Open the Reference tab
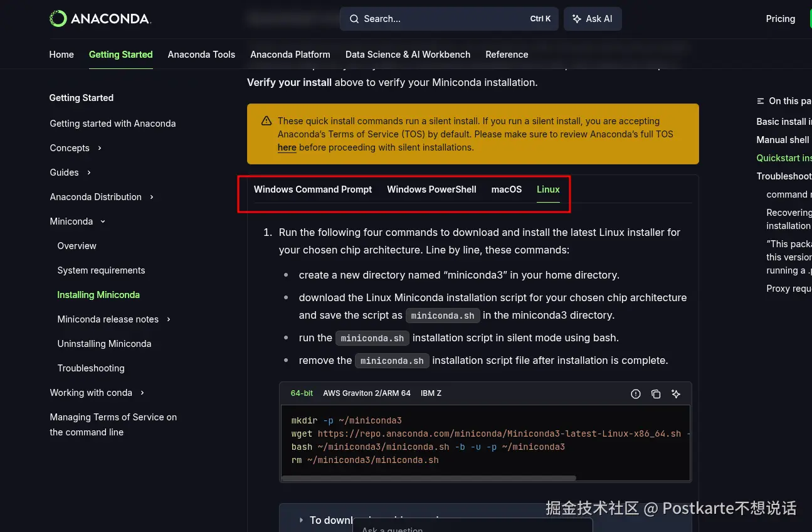Screen dimensions: 812x532 coord(507,55)
